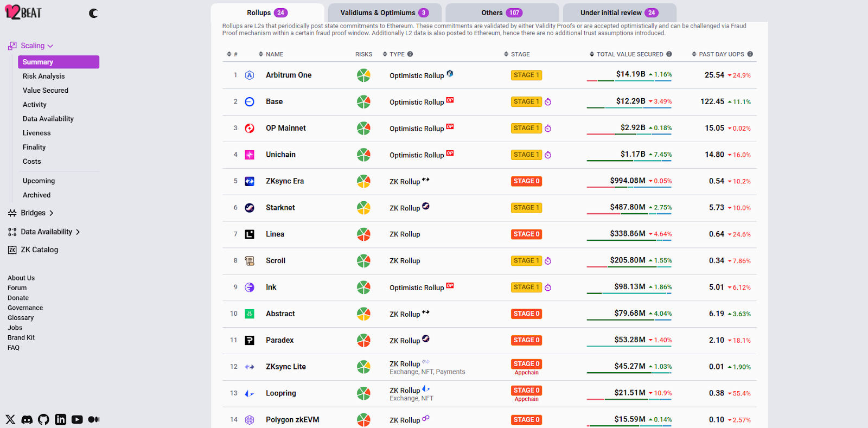Click the Base project logo
868x428 pixels.
(x=250, y=102)
